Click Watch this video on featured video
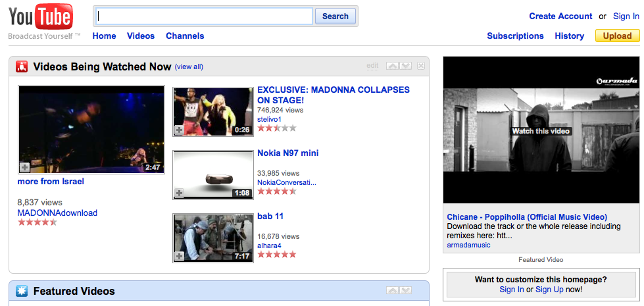The width and height of the screenshot is (644, 306). coord(541,131)
